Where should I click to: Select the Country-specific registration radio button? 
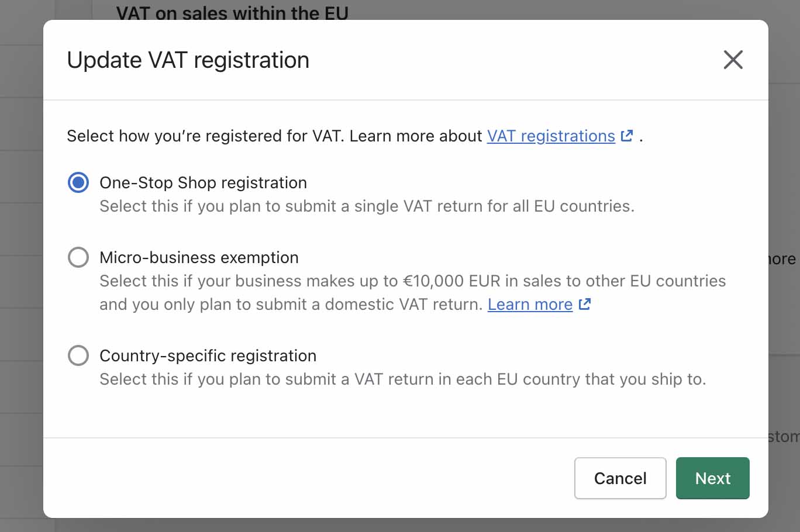coord(78,355)
